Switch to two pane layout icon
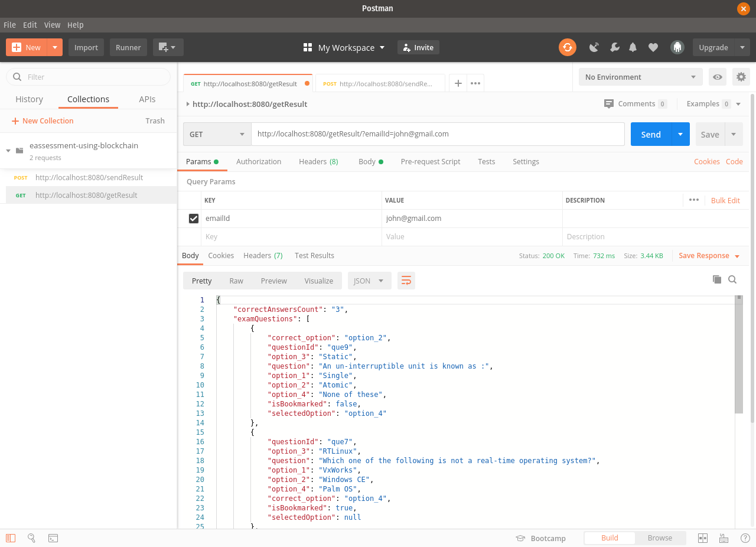The width and height of the screenshot is (756, 547). click(703, 538)
